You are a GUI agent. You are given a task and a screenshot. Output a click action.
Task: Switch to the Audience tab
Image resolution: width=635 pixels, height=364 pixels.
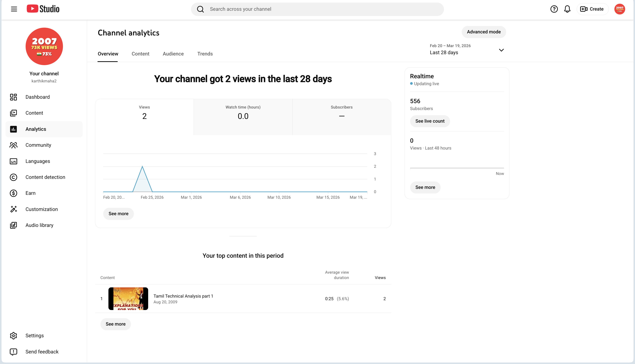pyautogui.click(x=173, y=54)
